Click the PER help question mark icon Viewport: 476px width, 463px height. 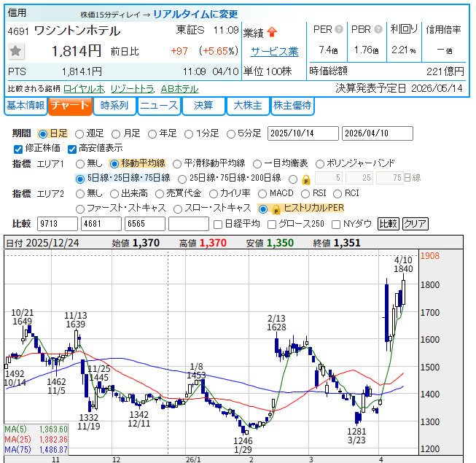[x=339, y=29]
